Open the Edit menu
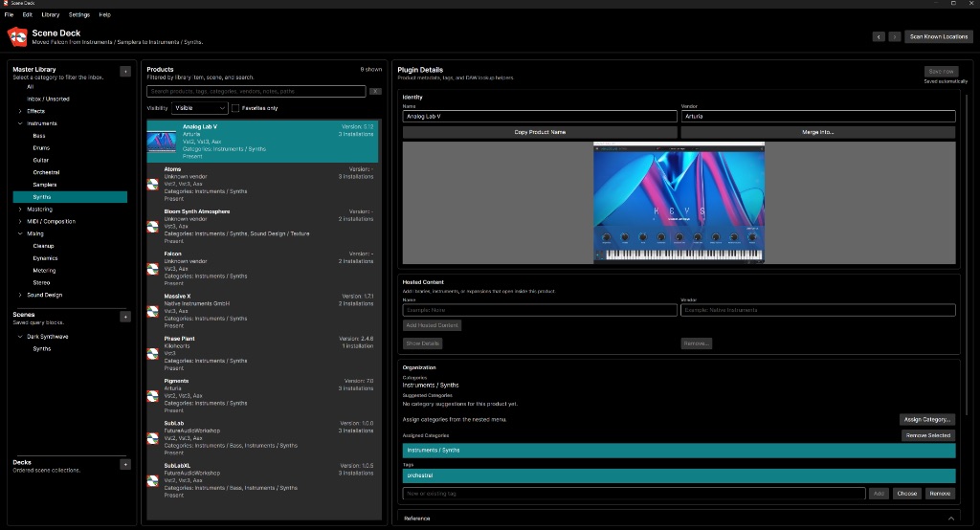The width and height of the screenshot is (980, 530). tap(28, 14)
